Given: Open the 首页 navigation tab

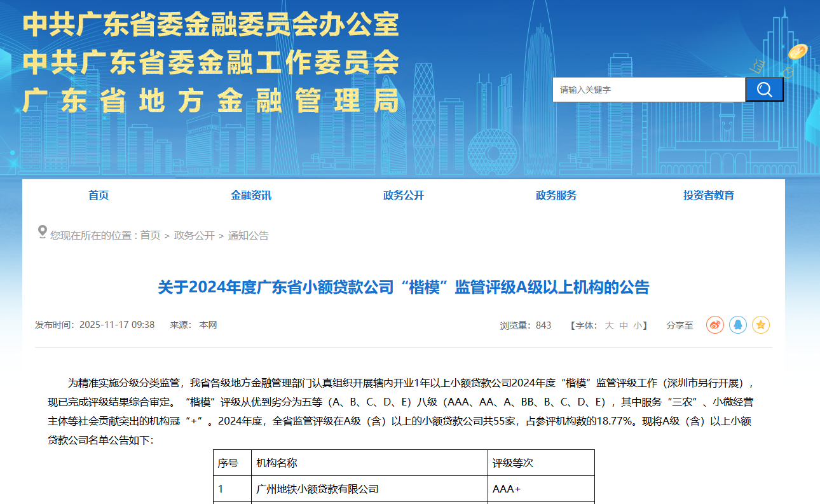Looking at the screenshot, I should coord(99,195).
